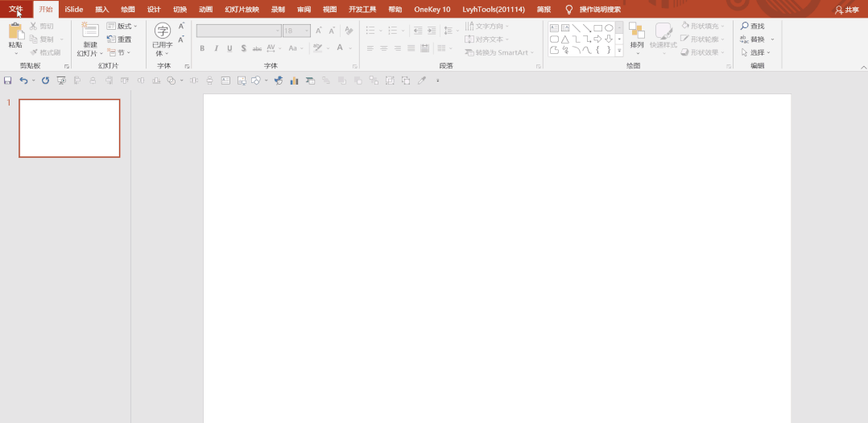This screenshot has height=423, width=868.
Task: Toggle Bold formatting
Action: coord(202,48)
